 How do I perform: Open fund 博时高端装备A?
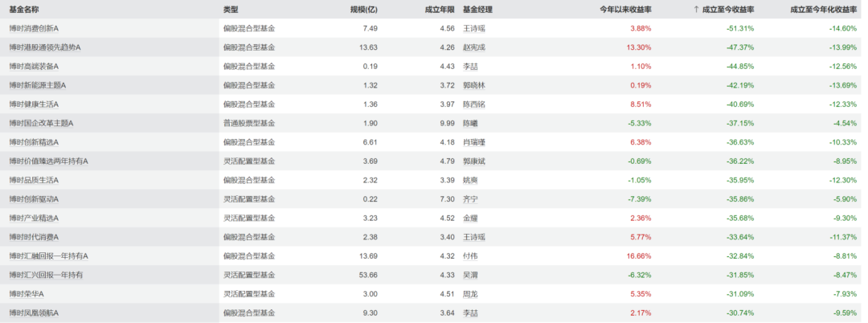tap(34, 67)
